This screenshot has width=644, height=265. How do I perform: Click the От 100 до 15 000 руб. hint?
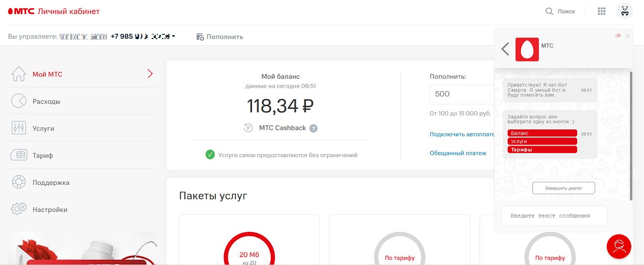pos(460,113)
